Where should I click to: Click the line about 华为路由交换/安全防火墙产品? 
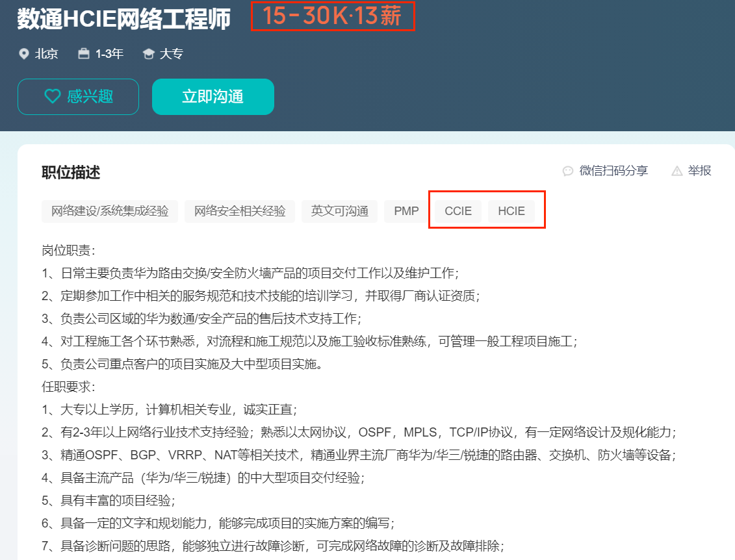point(250,274)
